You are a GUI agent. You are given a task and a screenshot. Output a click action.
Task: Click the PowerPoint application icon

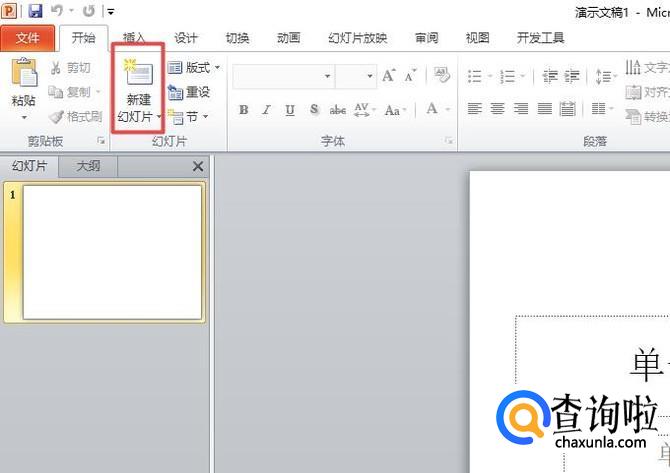coord(9,11)
